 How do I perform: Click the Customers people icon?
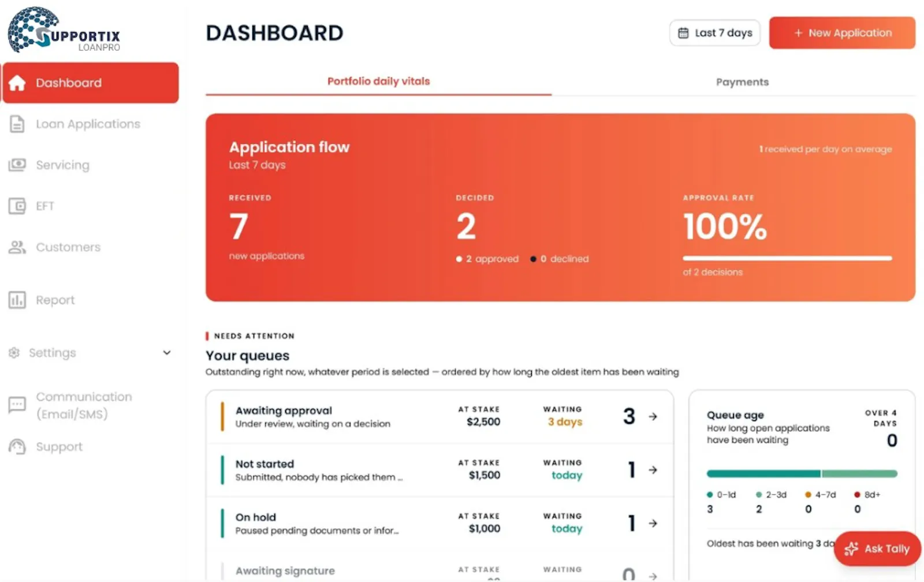click(x=17, y=247)
